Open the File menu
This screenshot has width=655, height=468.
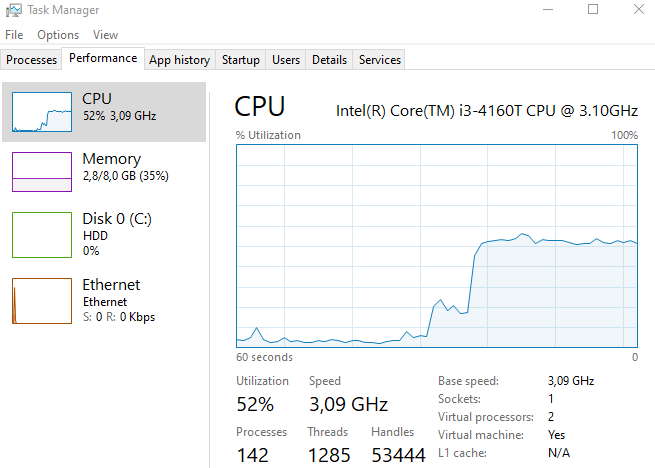[x=14, y=35]
